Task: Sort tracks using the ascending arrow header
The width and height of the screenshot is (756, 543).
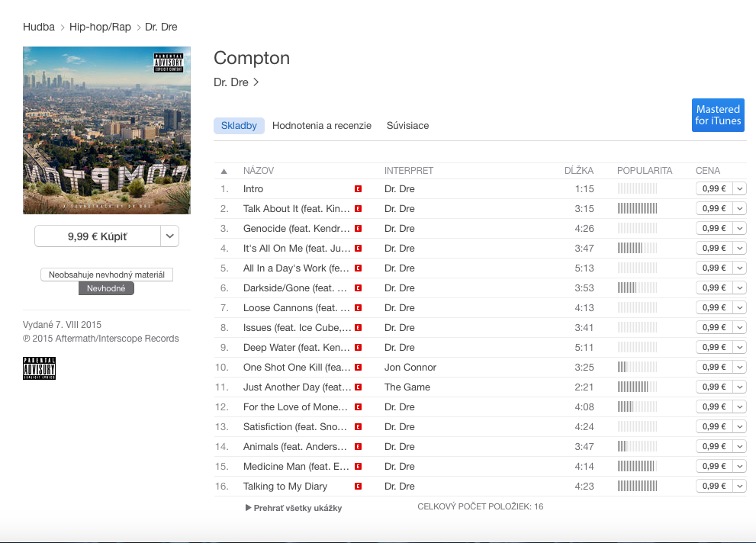Action: pos(224,171)
